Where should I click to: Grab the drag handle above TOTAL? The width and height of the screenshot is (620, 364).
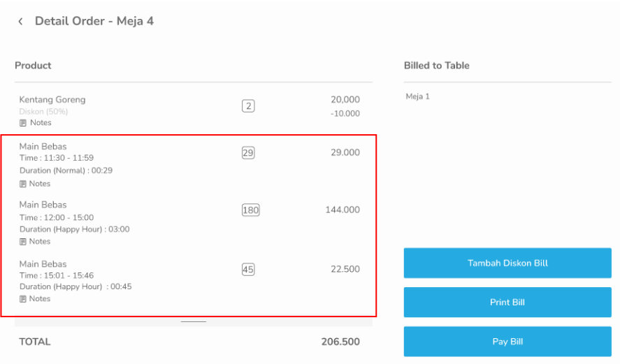point(194,321)
